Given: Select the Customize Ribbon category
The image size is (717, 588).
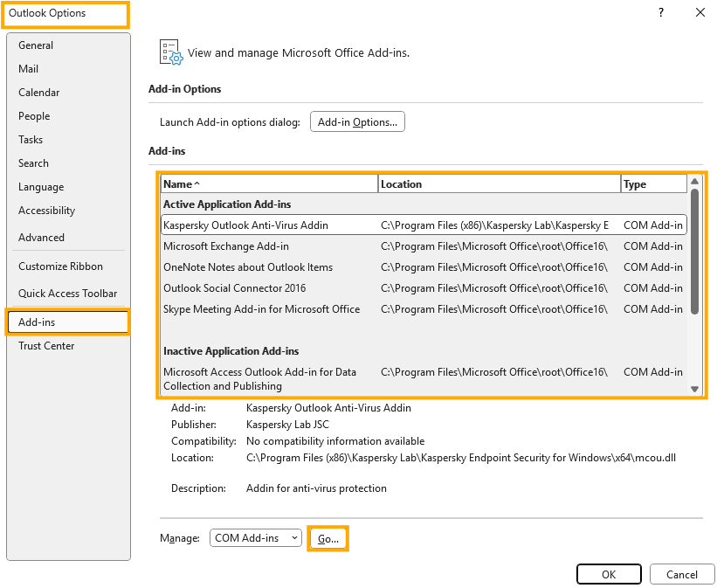Looking at the screenshot, I should (60, 266).
